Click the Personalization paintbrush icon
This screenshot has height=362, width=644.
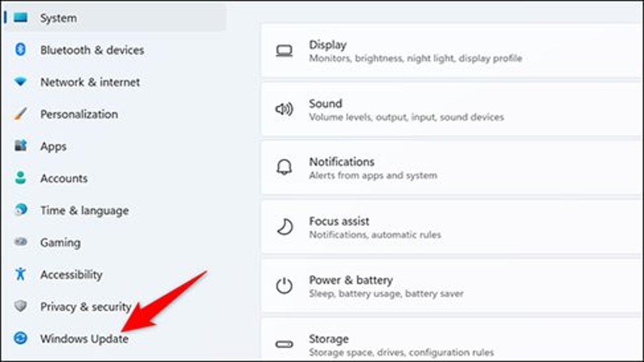point(20,114)
